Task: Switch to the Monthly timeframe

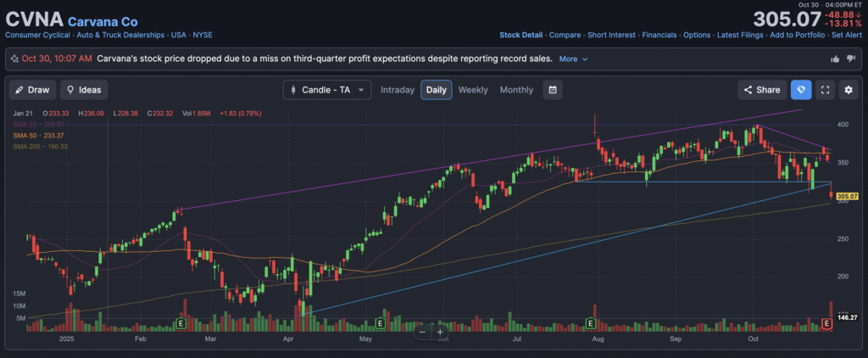Action: tap(516, 90)
